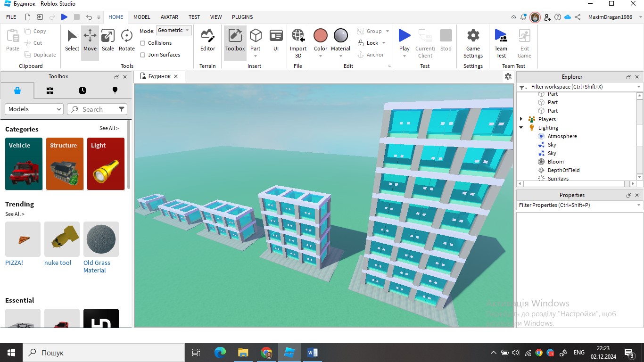Click the Stop button in Test

[x=446, y=41]
